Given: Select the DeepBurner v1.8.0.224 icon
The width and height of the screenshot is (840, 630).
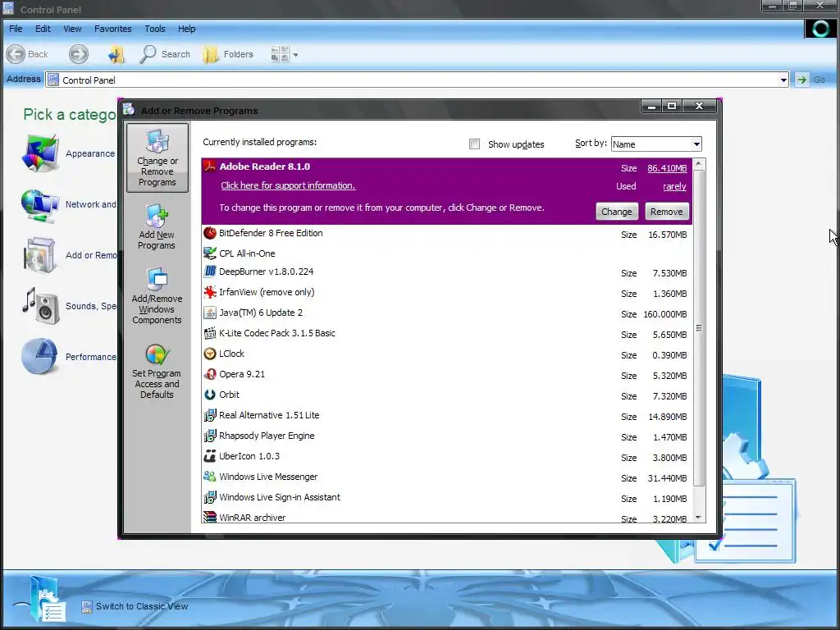Looking at the screenshot, I should [210, 272].
